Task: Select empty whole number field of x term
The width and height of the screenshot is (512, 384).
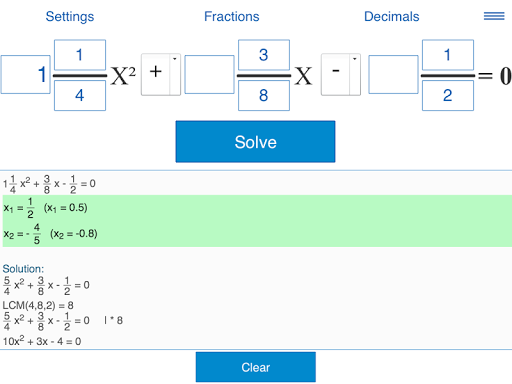Action: pyautogui.click(x=209, y=74)
